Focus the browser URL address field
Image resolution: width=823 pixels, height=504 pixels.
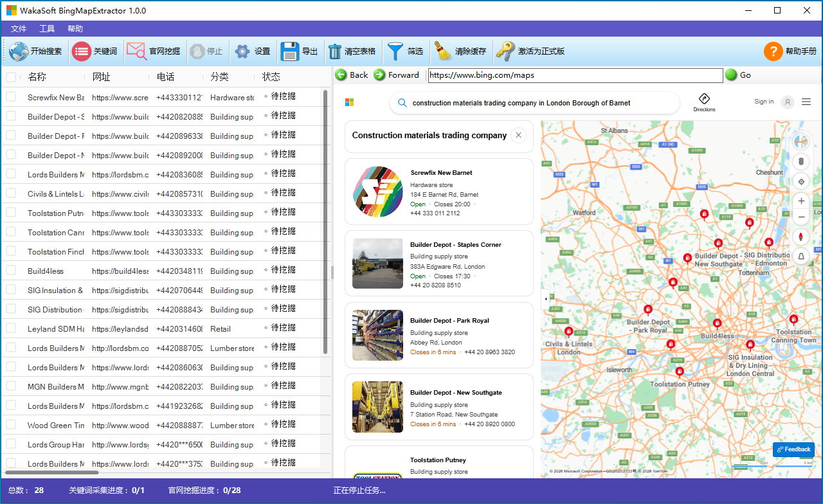pos(575,75)
